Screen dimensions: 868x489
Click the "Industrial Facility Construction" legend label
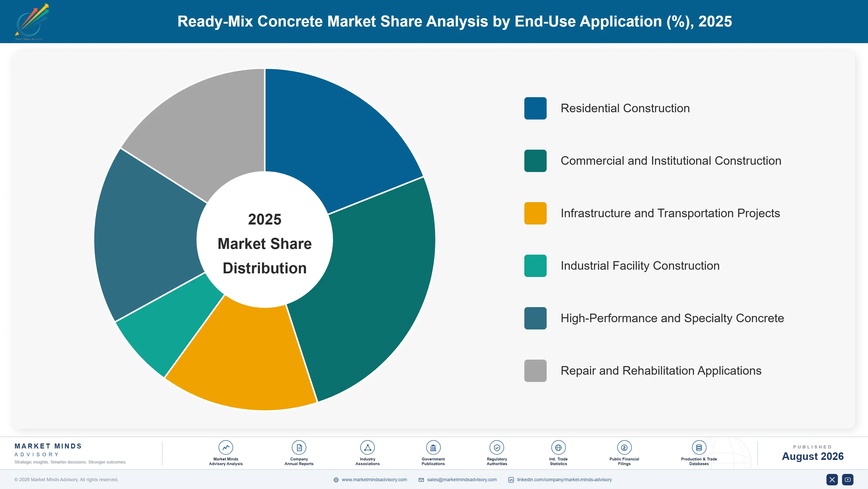click(640, 266)
